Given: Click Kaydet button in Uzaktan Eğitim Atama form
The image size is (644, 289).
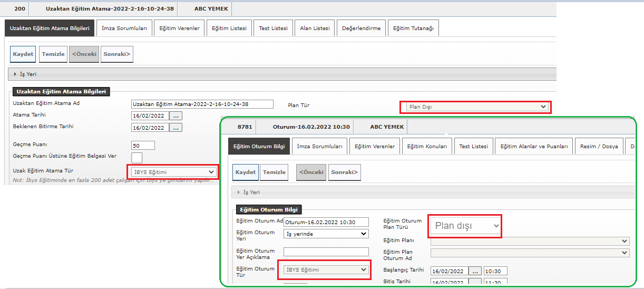Looking at the screenshot, I should (23, 54).
